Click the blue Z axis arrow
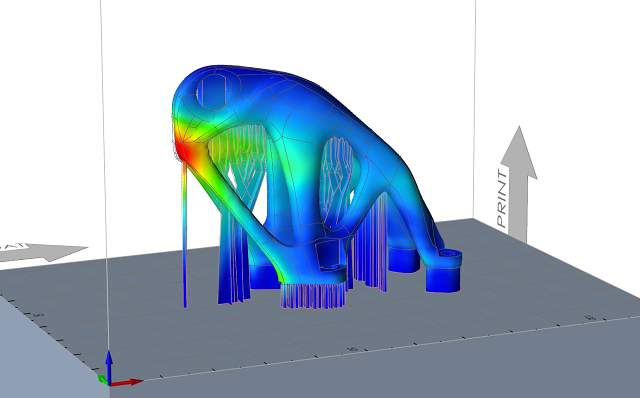640x398 pixels. pos(109,365)
